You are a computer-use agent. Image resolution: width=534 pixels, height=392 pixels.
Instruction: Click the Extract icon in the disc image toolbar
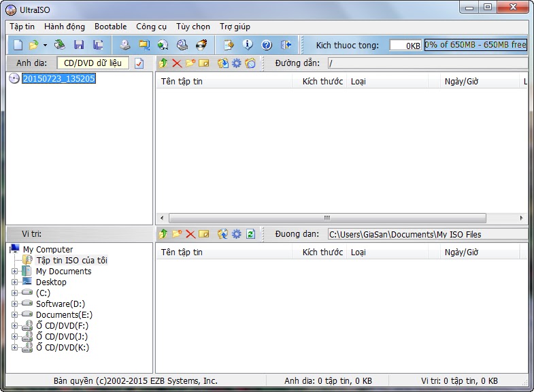click(223, 63)
